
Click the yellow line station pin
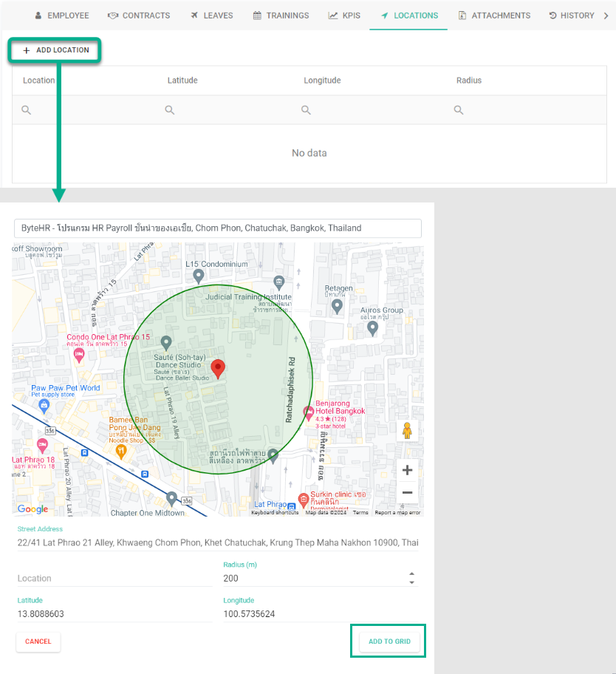click(x=273, y=456)
